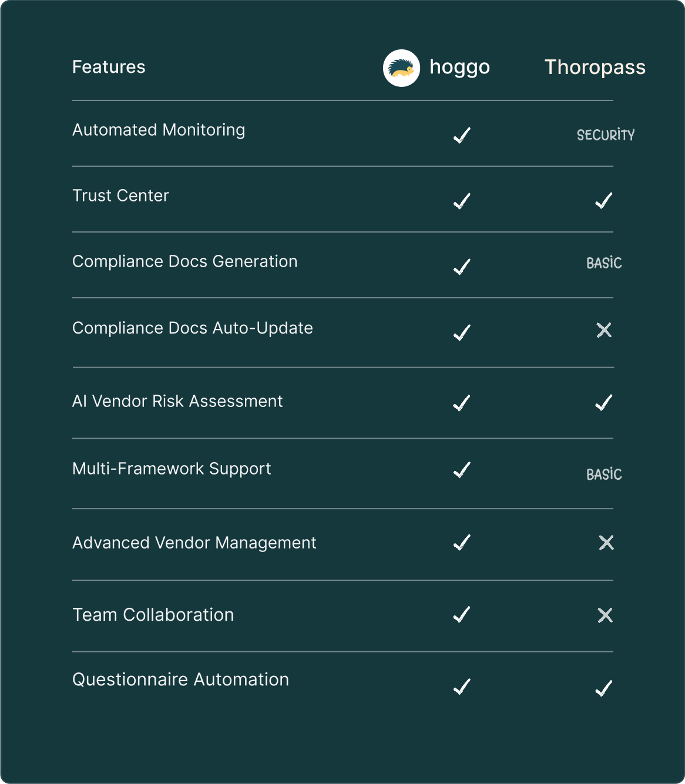Click hoggo's Automated Monitoring checkmark

click(x=462, y=136)
